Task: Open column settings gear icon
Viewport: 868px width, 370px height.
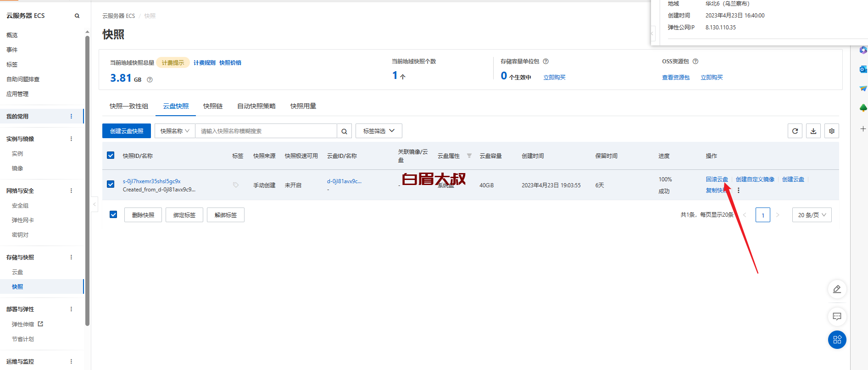Action: 832,131
